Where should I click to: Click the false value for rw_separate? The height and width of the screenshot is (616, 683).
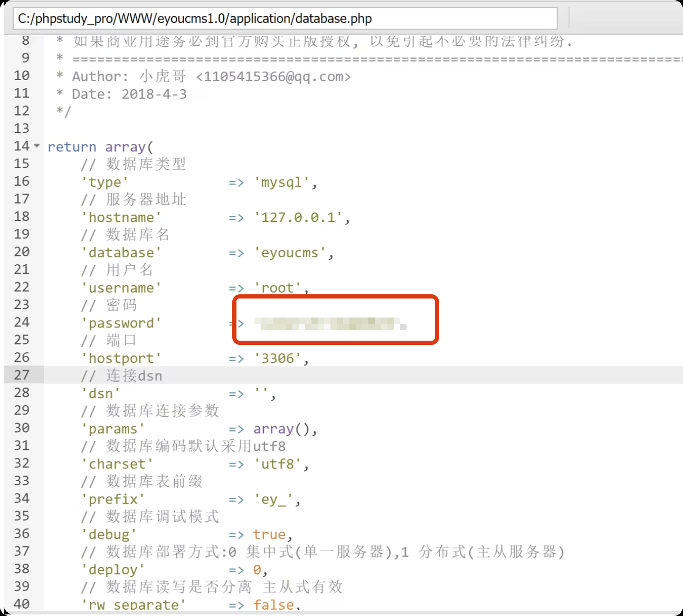[273, 605]
